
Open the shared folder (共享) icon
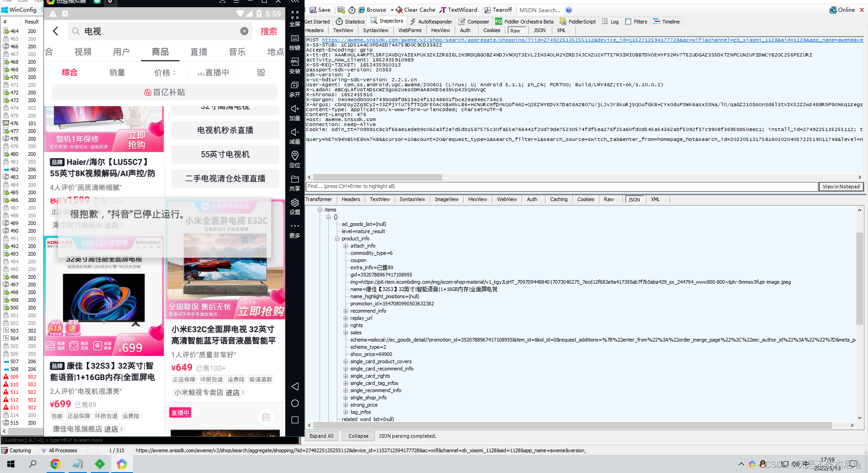(295, 179)
